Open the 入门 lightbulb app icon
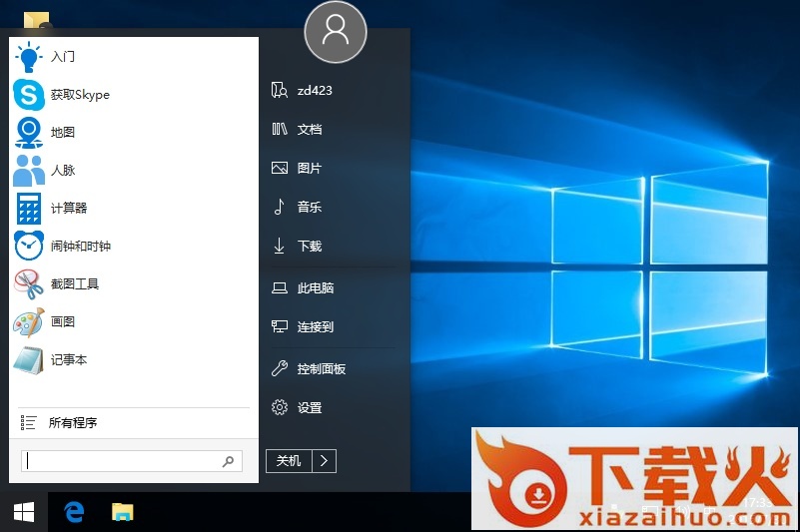Screen dimensions: 800x532 29,57
